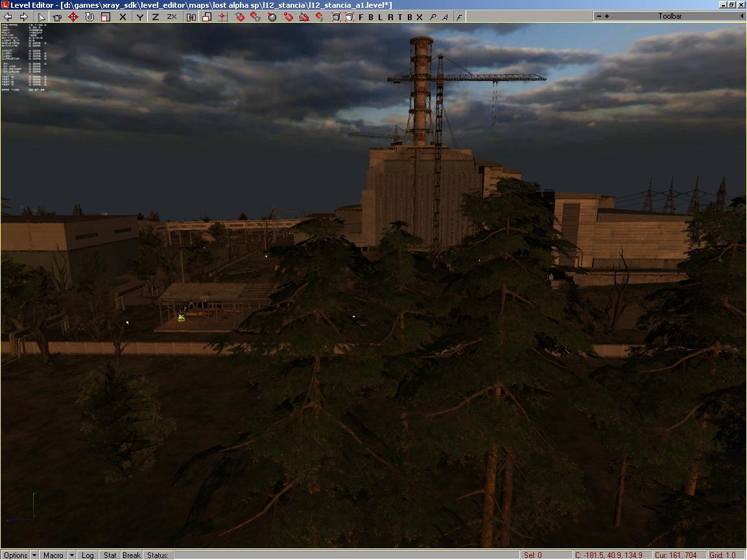Click the plus button on Toolbar panel
The width and height of the screenshot is (747, 560).
606,16
